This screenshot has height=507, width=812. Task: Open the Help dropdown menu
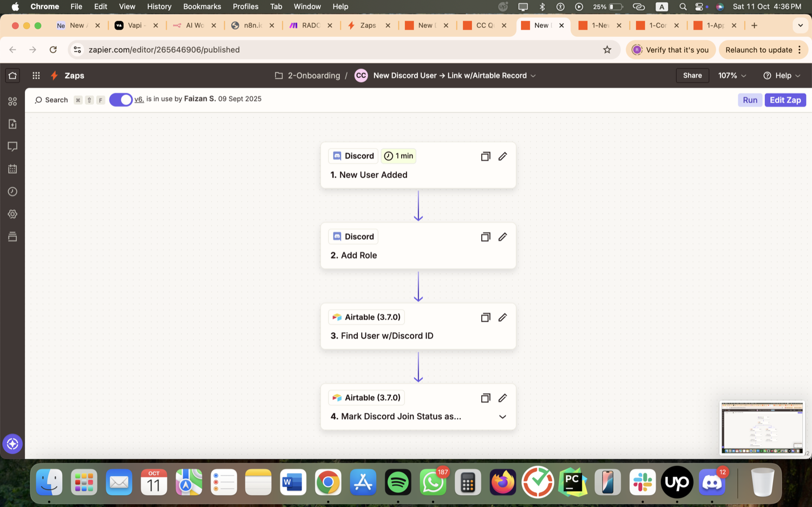(782, 76)
